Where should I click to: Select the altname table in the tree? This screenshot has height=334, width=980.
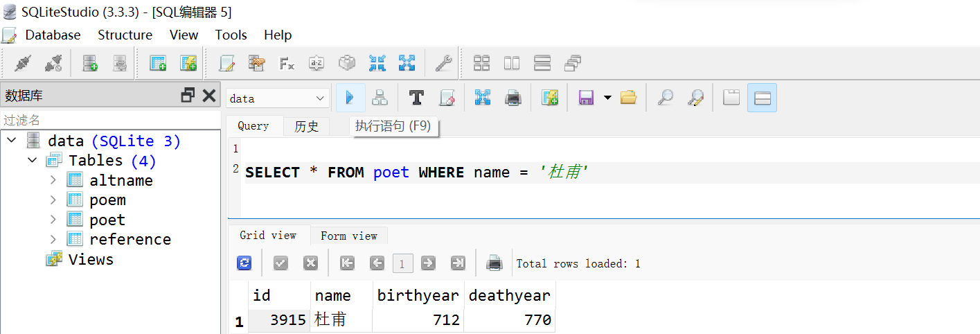(x=121, y=180)
